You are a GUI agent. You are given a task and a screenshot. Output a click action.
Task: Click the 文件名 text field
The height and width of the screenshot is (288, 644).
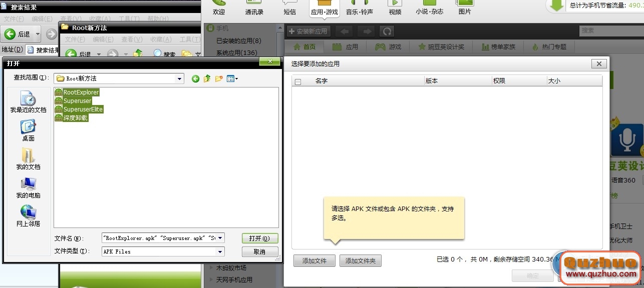[x=159, y=238]
